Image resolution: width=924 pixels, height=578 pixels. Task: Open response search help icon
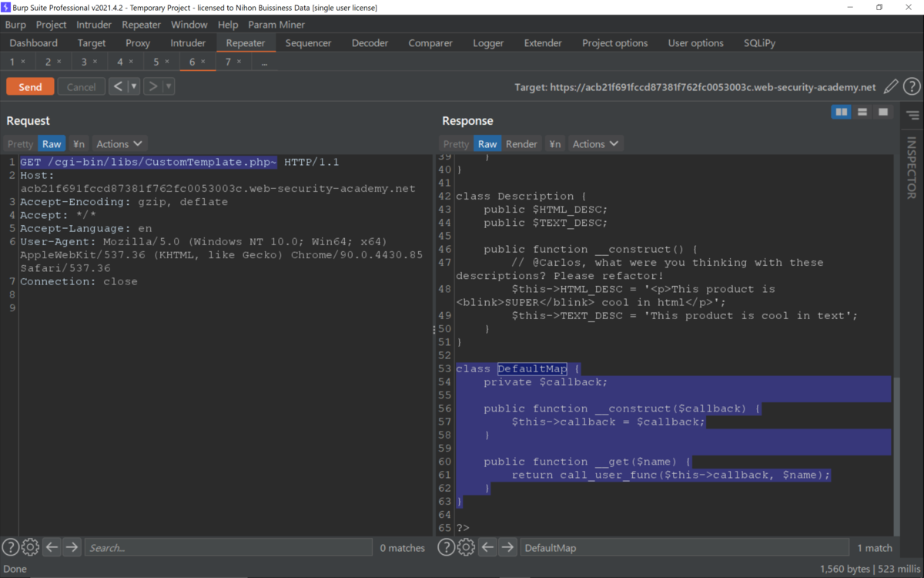(x=447, y=547)
